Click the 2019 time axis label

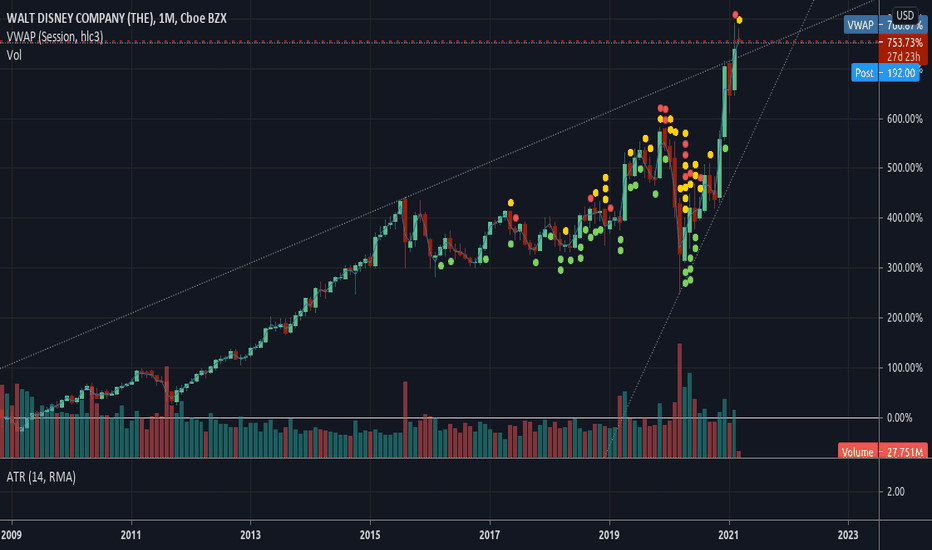pos(609,535)
